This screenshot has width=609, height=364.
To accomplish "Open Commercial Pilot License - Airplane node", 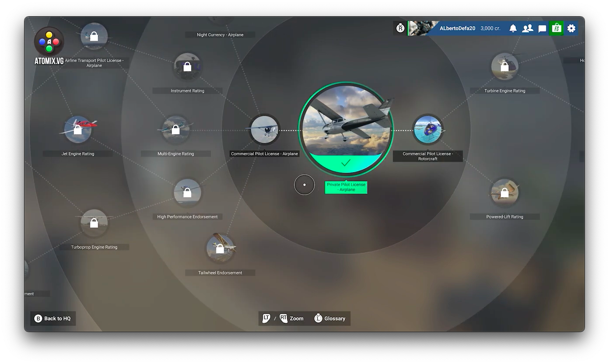I will tap(264, 129).
